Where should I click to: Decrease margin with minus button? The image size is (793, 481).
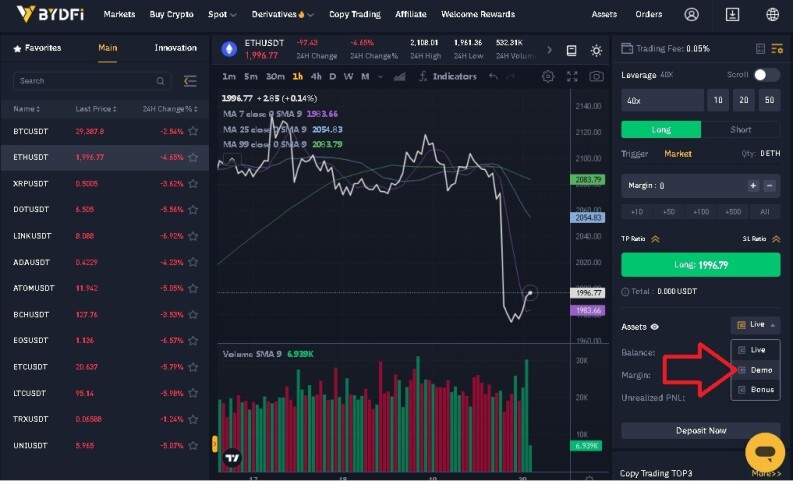click(x=769, y=186)
